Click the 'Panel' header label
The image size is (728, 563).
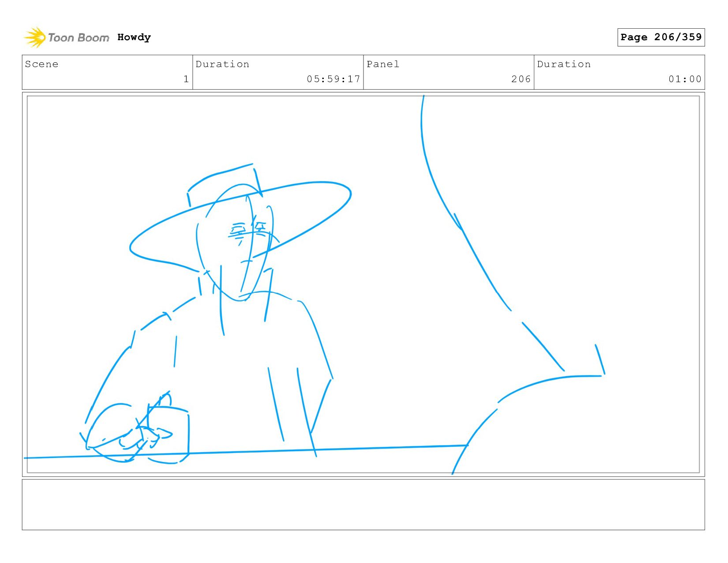pyautogui.click(x=383, y=64)
